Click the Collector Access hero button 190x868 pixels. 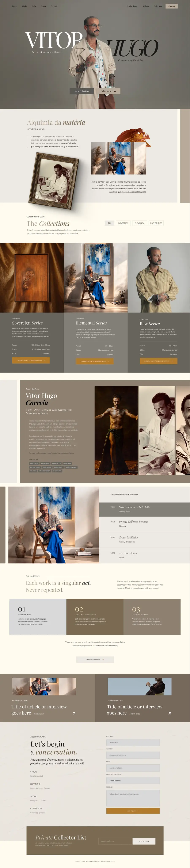[108, 91]
